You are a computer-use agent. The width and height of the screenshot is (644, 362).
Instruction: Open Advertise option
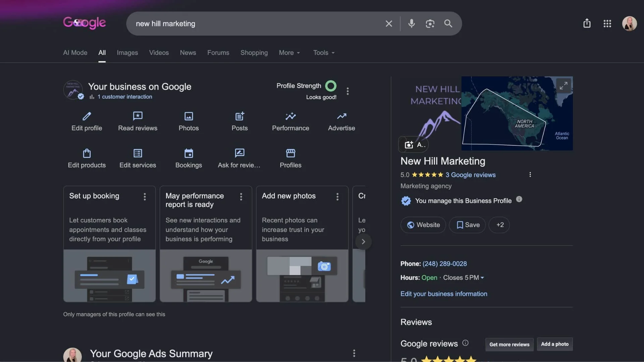pyautogui.click(x=341, y=122)
